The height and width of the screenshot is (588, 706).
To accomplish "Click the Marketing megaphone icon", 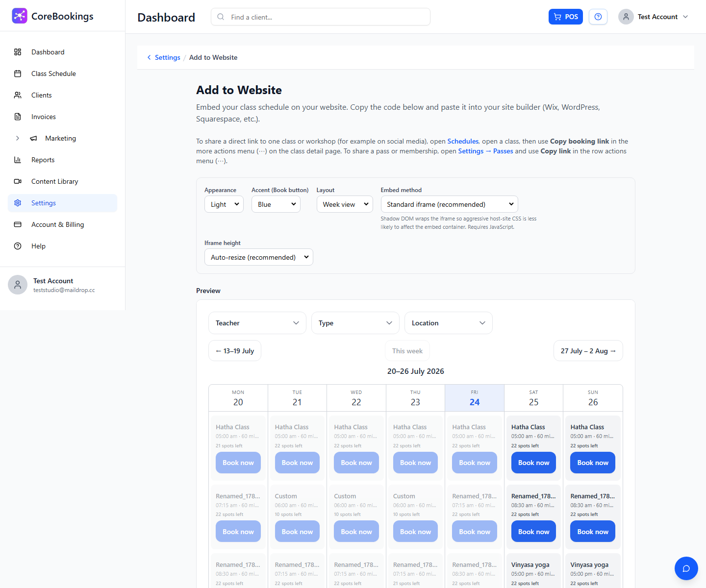I will click(x=33, y=138).
